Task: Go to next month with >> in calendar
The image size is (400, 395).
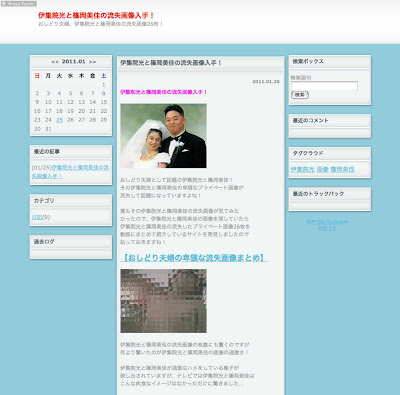Action: (92, 62)
